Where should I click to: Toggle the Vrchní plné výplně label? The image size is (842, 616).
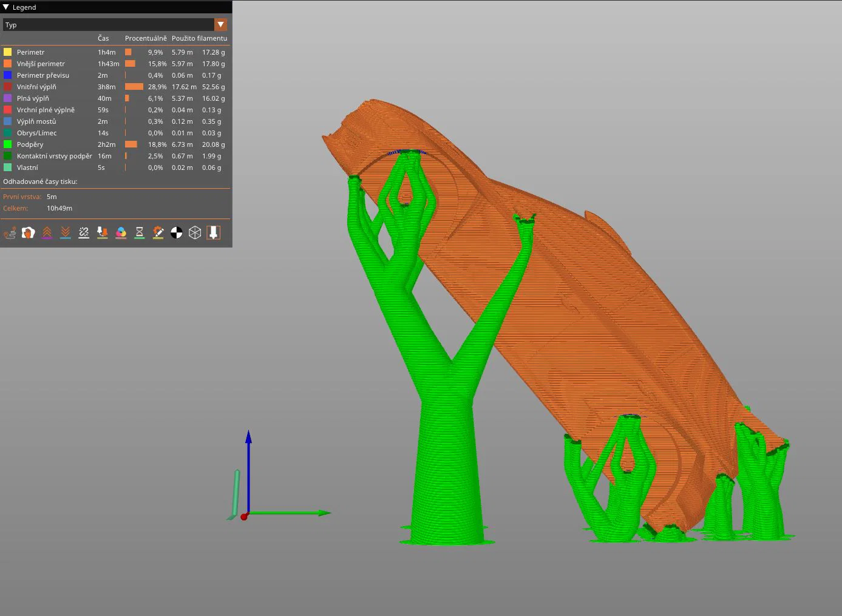(x=46, y=110)
